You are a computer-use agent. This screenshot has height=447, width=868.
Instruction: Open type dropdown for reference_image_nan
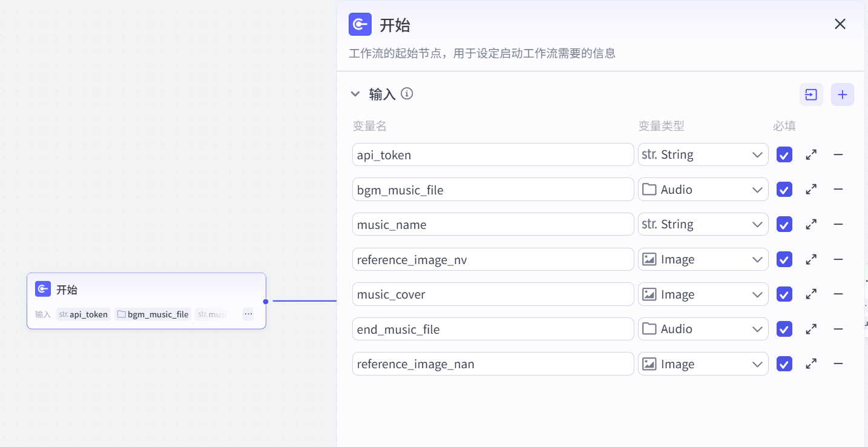[x=703, y=364]
